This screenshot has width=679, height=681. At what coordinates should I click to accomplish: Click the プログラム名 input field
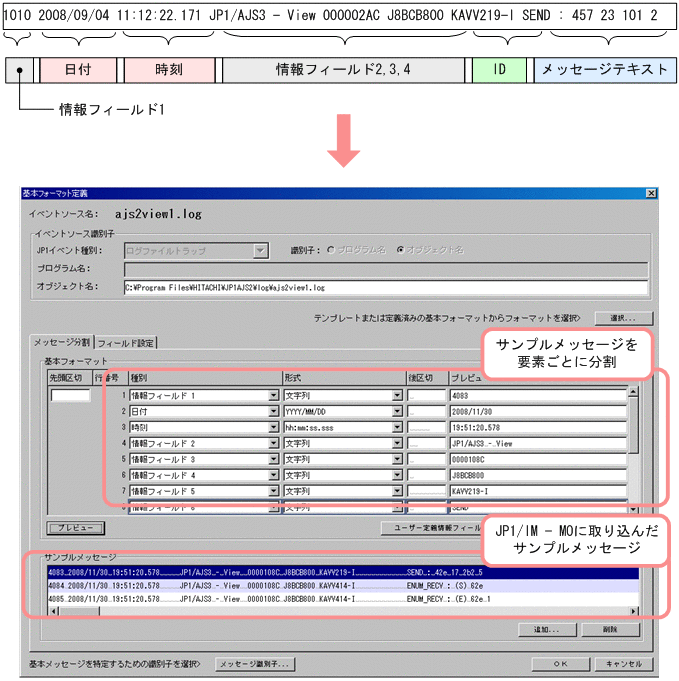[386, 269]
